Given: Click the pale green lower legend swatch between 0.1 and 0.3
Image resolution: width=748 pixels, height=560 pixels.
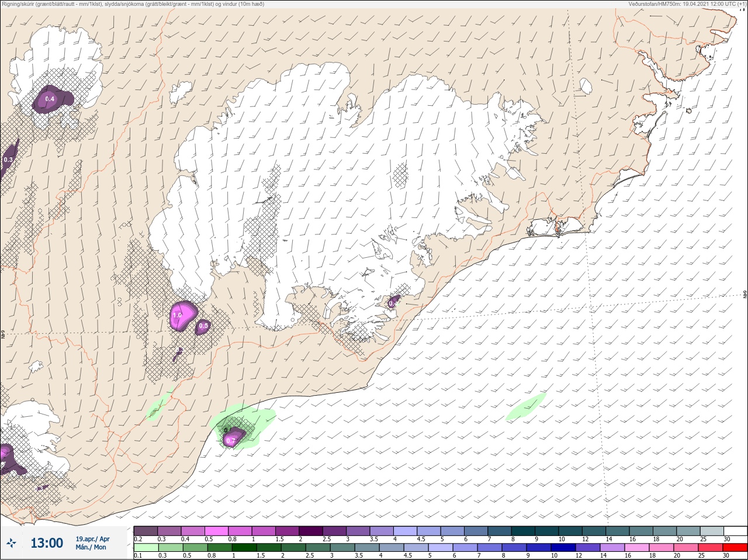Looking at the screenshot, I should (146, 548).
